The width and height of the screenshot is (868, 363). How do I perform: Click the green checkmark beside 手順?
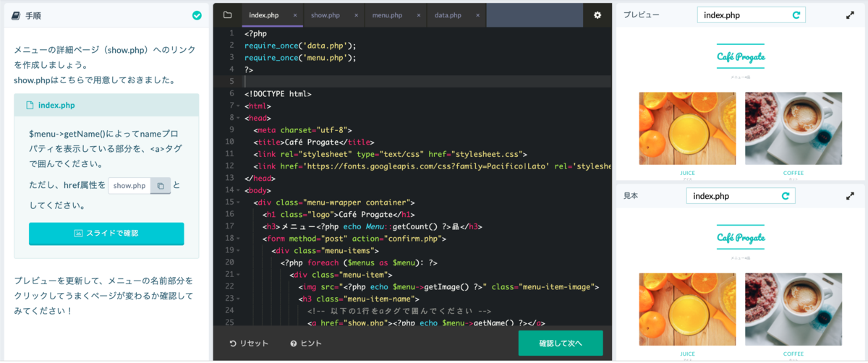coord(197,14)
